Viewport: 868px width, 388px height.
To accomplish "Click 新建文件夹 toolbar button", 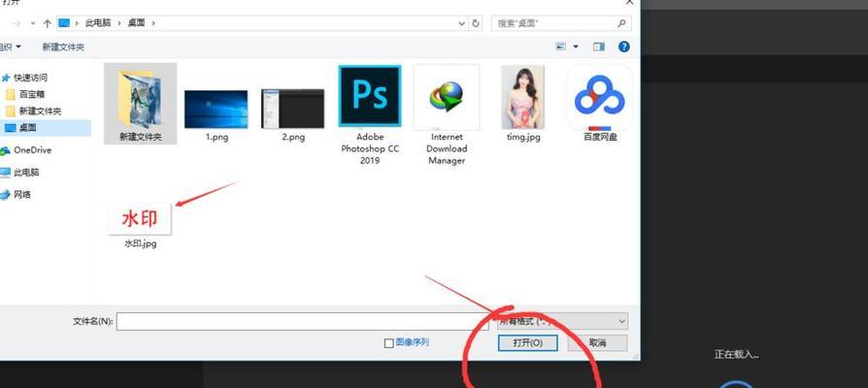I will 63,47.
